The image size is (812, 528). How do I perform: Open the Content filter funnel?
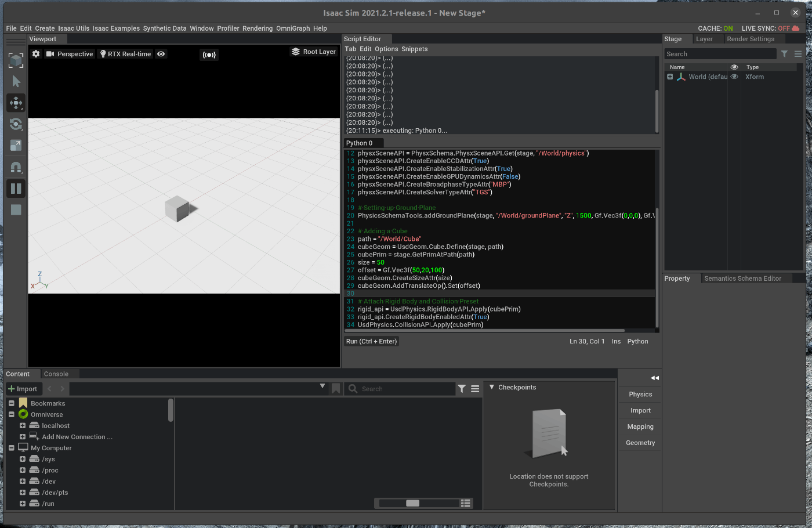point(462,389)
